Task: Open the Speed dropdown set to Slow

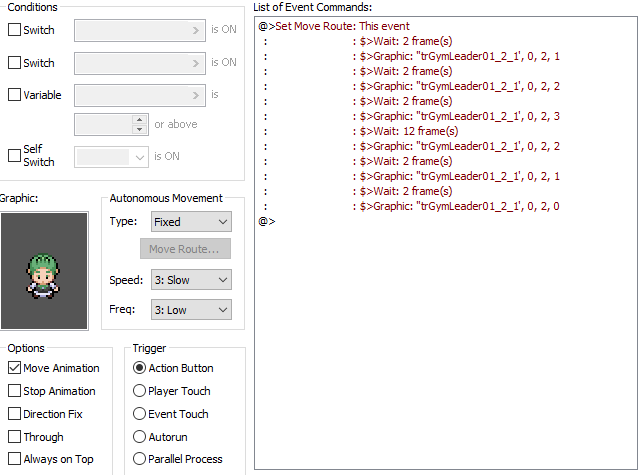Action: coord(191,280)
